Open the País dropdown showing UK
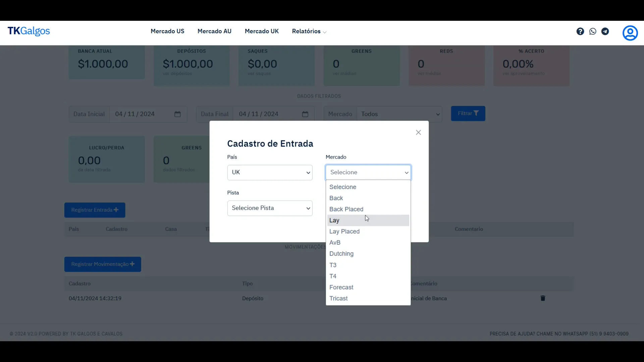 (x=270, y=172)
